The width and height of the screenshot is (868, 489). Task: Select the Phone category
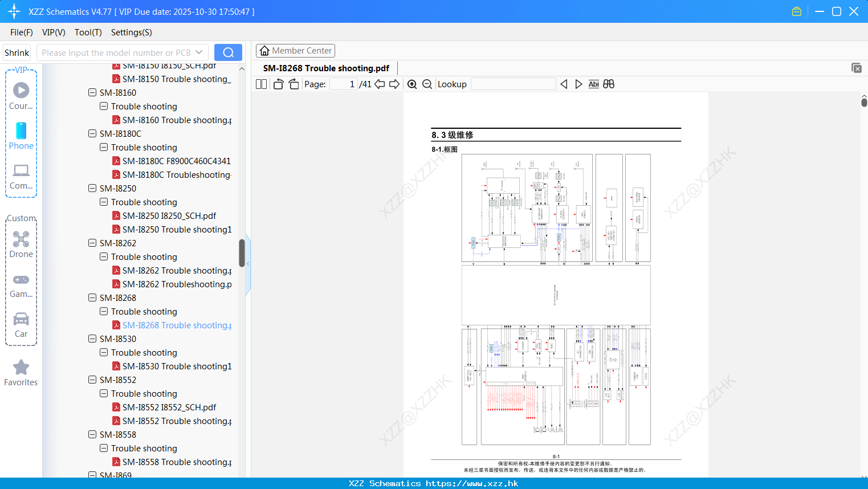(x=21, y=136)
